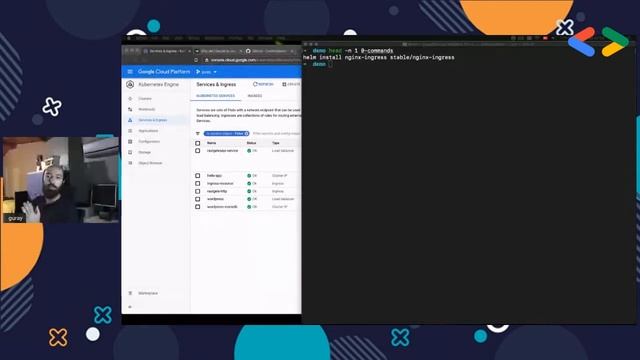
Task: Activate the GitHub browser tab
Action: (269, 51)
